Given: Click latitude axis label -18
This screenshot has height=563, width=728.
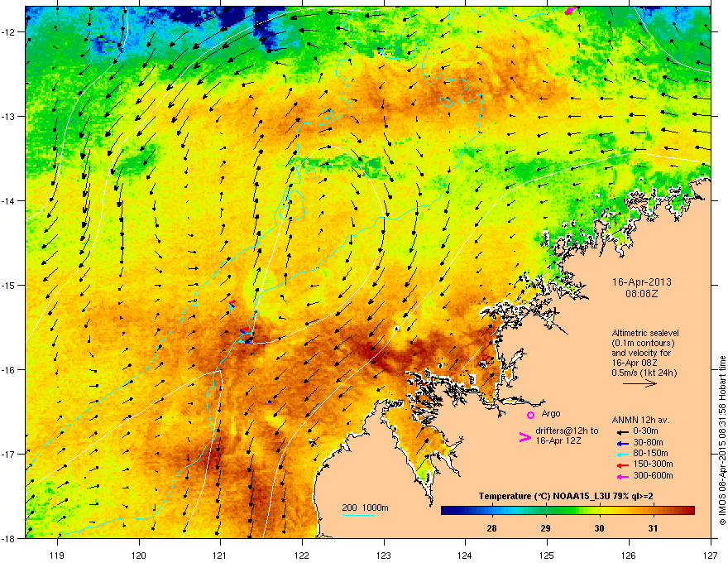Looking at the screenshot, I should [8, 538].
